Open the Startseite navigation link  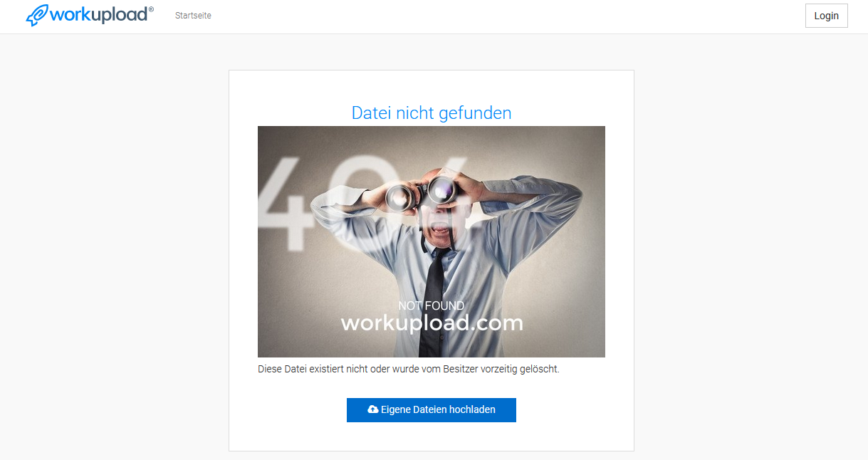point(193,16)
